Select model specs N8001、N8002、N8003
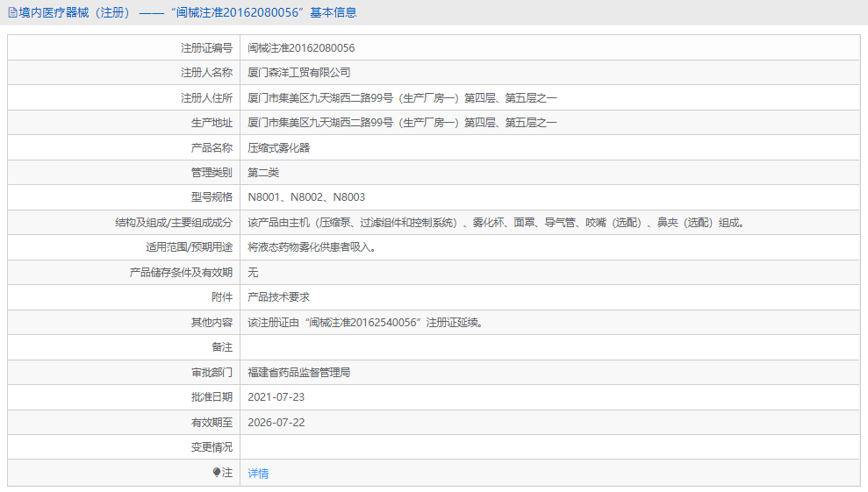The image size is (868, 492). click(306, 197)
